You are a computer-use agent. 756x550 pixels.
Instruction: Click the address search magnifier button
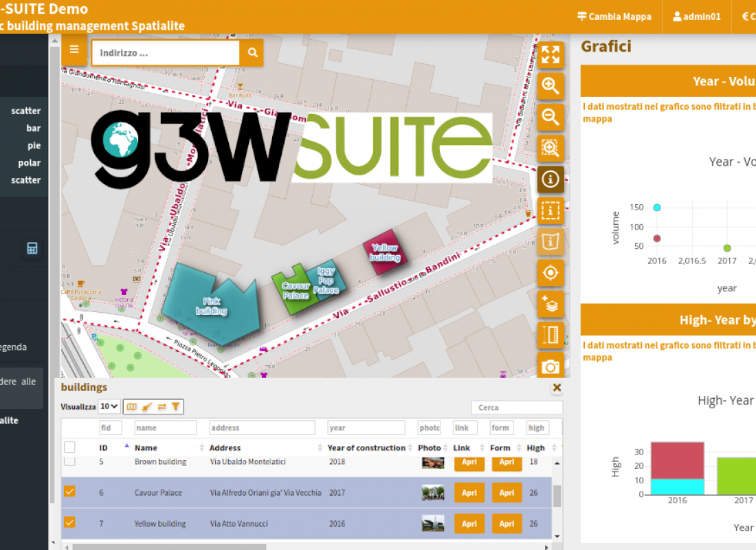tap(253, 52)
